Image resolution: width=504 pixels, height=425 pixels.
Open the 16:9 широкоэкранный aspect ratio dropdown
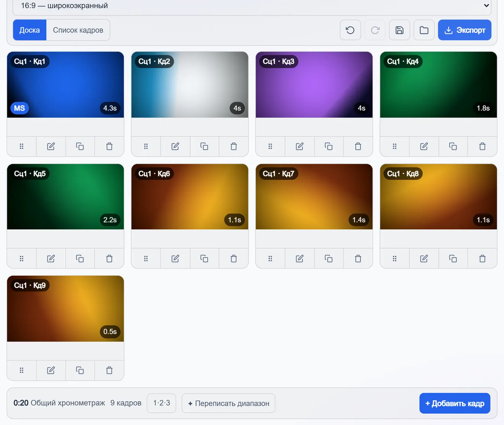coord(252,6)
